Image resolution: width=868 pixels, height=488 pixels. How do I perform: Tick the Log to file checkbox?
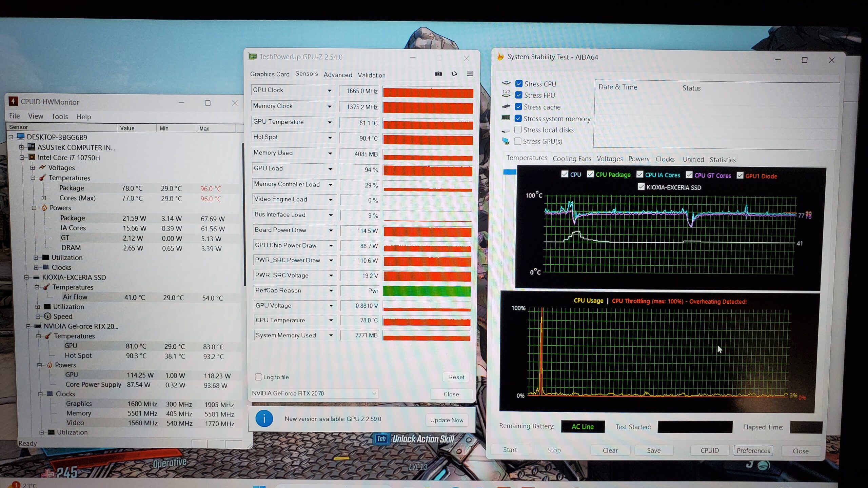(258, 377)
